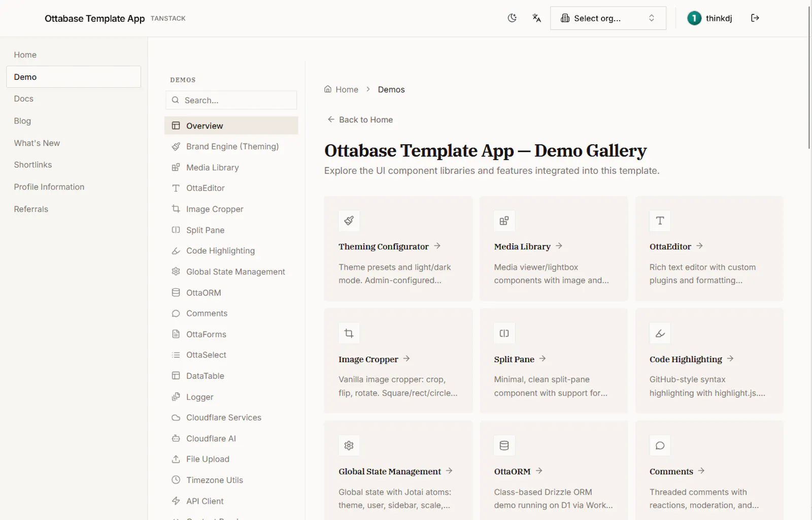Click the DataTable icon in demos list
The image size is (812, 520).
[x=176, y=376]
